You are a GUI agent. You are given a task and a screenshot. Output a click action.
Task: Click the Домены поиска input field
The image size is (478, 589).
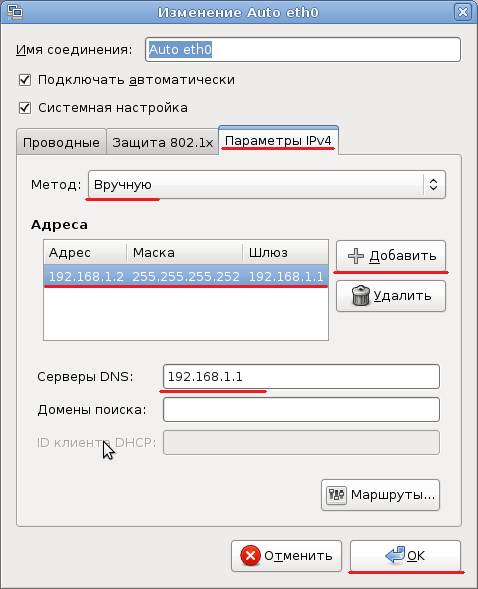[301, 409]
